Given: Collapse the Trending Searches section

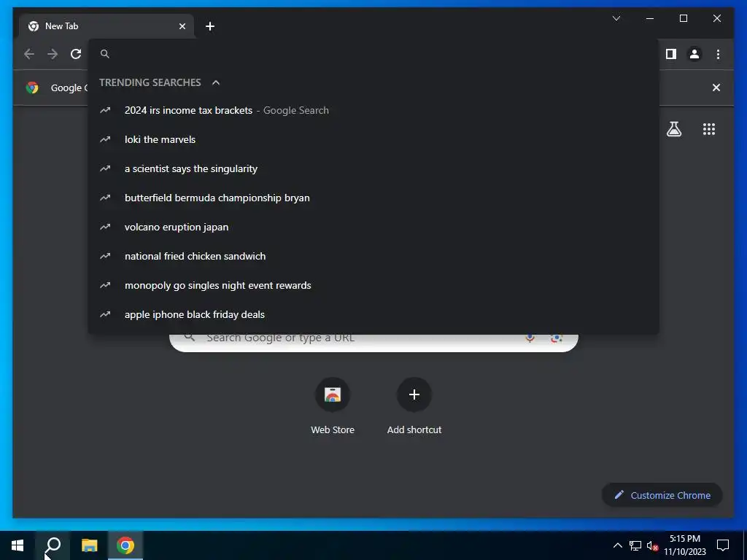Looking at the screenshot, I should 216,83.
